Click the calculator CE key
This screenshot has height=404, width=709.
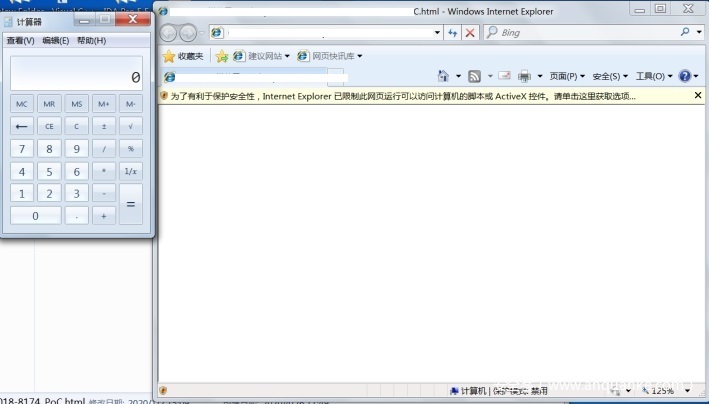coord(49,126)
